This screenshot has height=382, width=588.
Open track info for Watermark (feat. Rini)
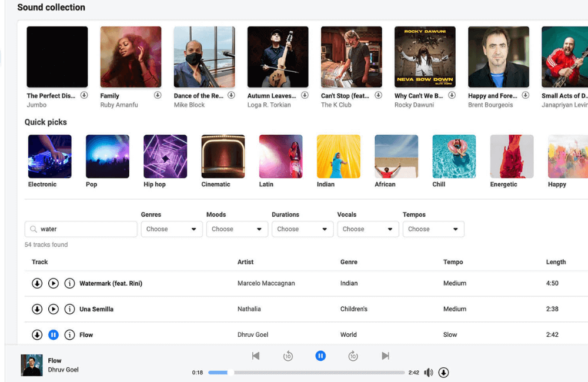(70, 283)
